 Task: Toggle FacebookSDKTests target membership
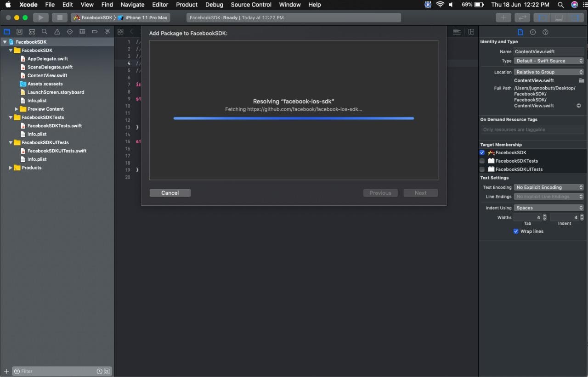click(x=482, y=161)
